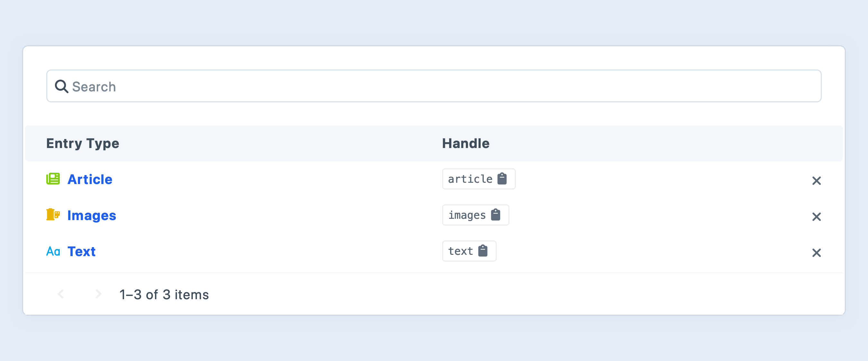The height and width of the screenshot is (361, 868).
Task: Remove the Article entry type
Action: [817, 181]
